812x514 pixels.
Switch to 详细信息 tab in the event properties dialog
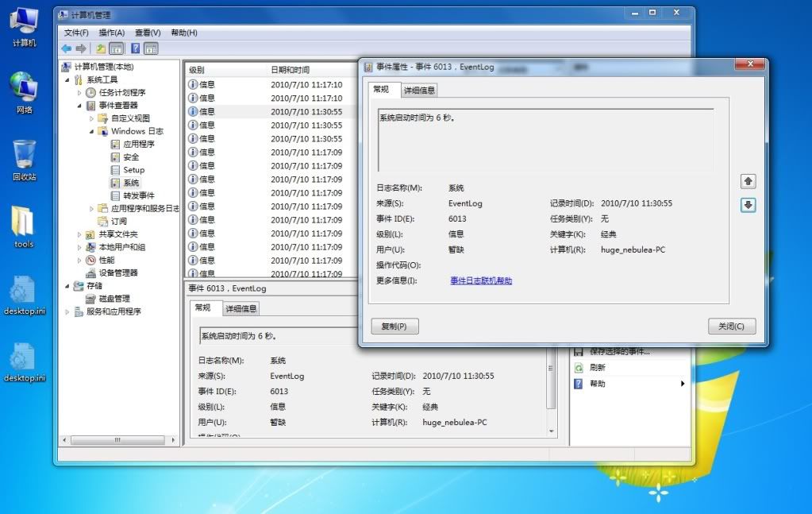419,91
